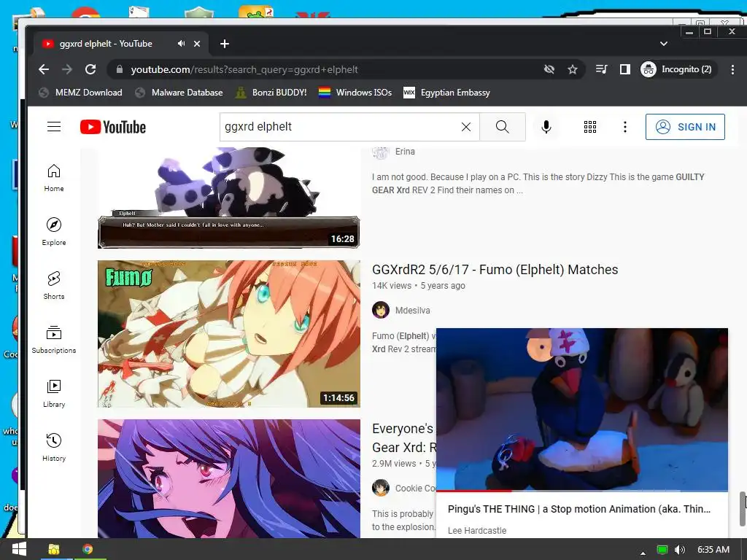Open a new tab with plus button
747x560 pixels.
click(x=225, y=44)
